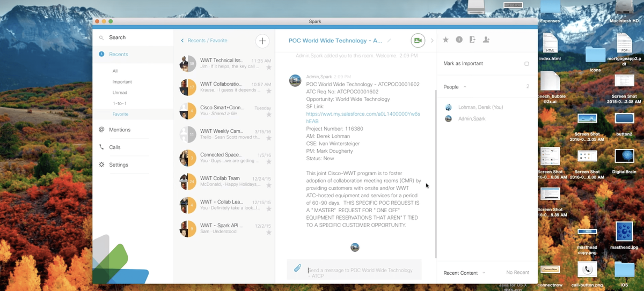Click the add people icon

coord(486,40)
